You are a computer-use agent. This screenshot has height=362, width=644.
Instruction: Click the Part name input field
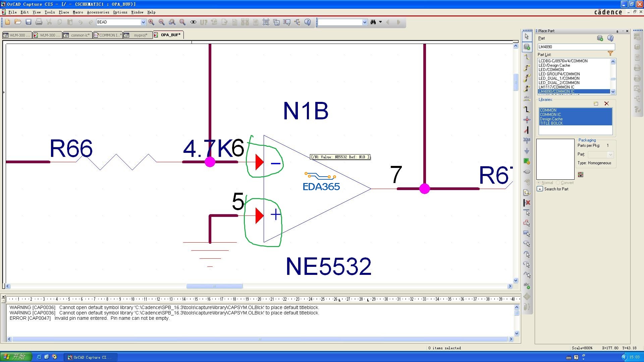coord(576,47)
